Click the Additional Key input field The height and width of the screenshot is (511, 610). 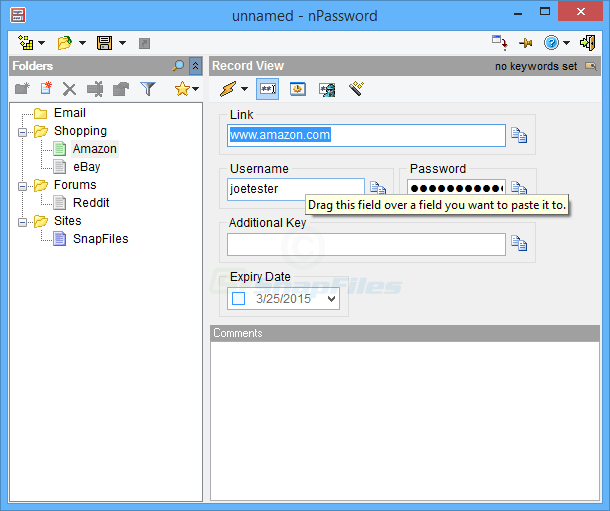366,244
